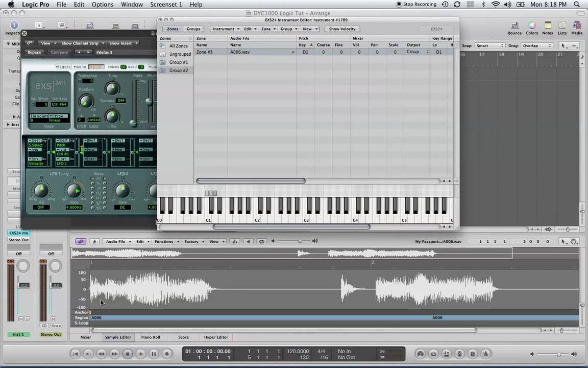Click the link button in the Sample Editor toolbar
Screen dimensions: 588x368
coord(81,241)
